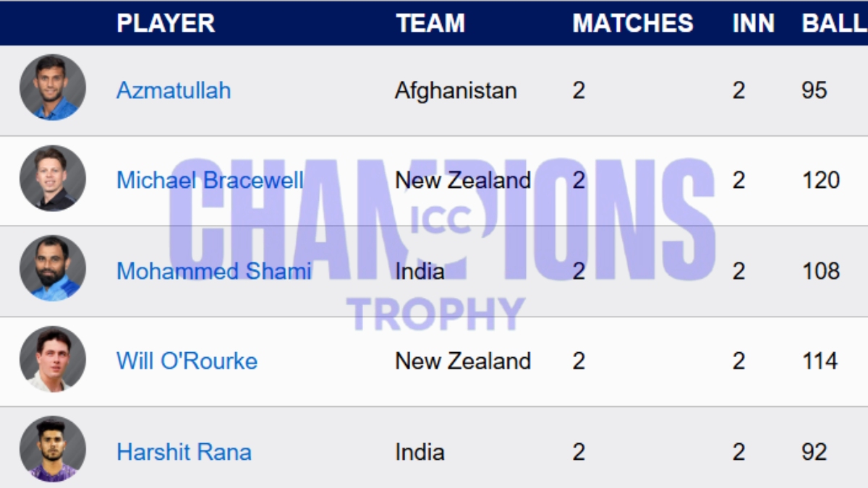Click Harshit Rana's profile picture
The height and width of the screenshot is (488, 868).
tap(53, 449)
